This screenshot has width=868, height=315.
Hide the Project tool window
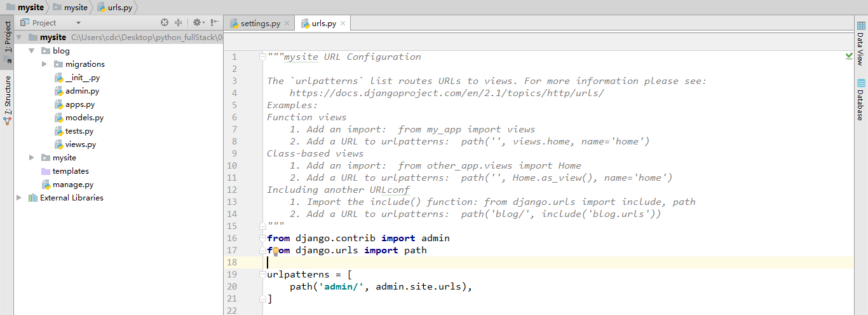coord(215,23)
